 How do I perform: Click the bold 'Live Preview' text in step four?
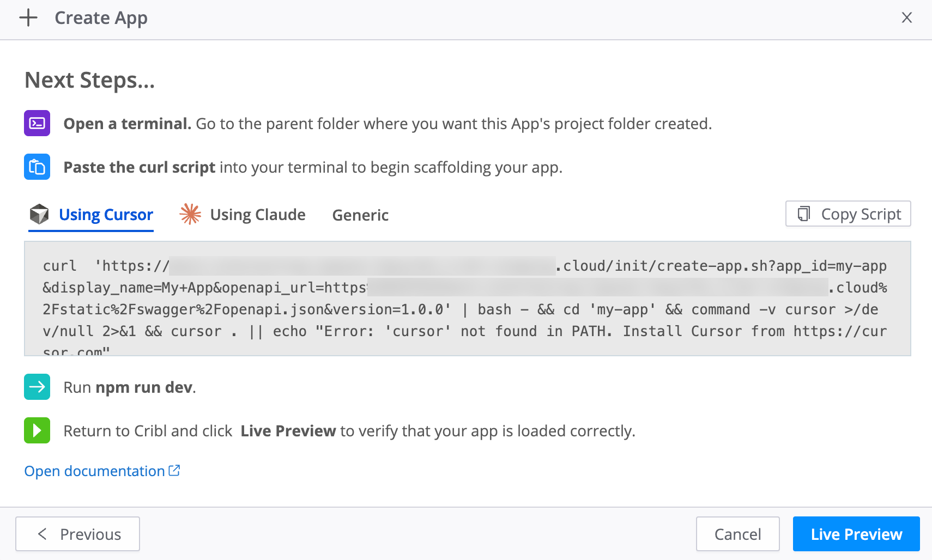[x=288, y=431]
